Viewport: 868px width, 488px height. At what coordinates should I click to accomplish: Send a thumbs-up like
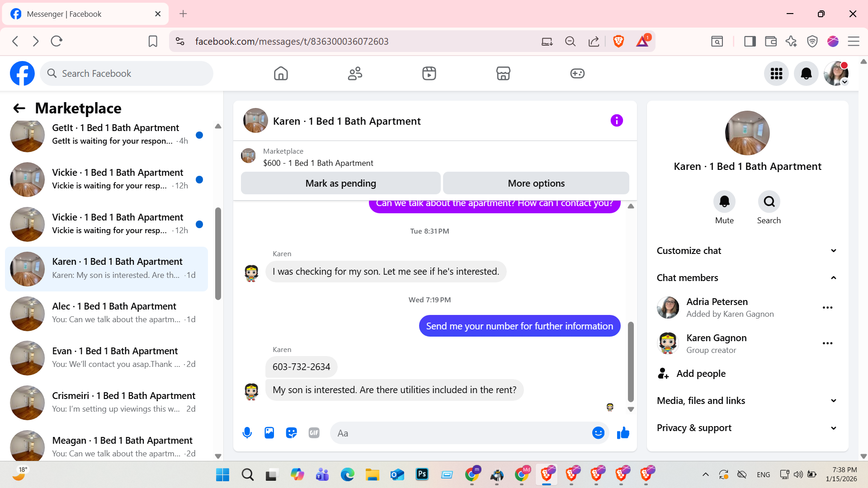pos(623,433)
